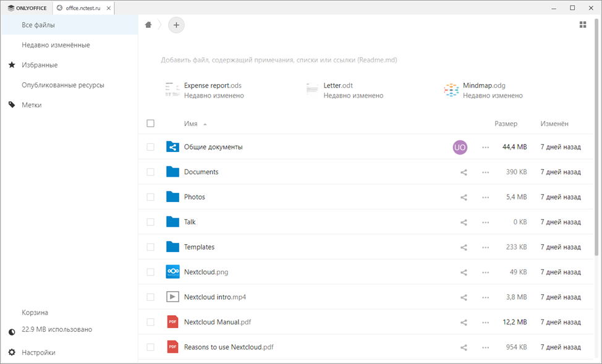Switch to grid view icon
Screen dimensions: 602x364
click(x=582, y=25)
